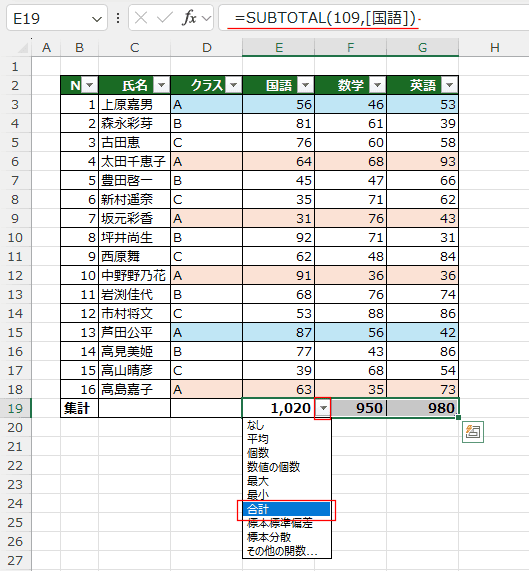The height and width of the screenshot is (571, 529).
Task: Click the select-all corner triangle
Action: [x=23, y=48]
